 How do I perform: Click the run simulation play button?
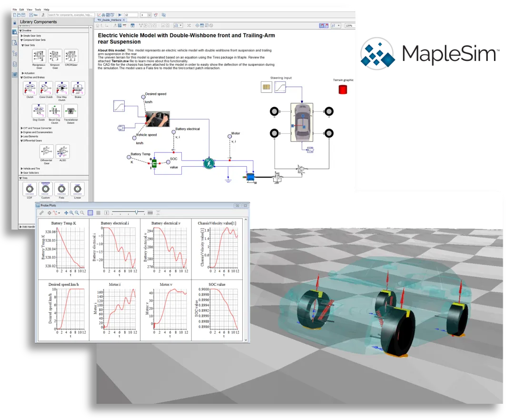[x=120, y=15]
